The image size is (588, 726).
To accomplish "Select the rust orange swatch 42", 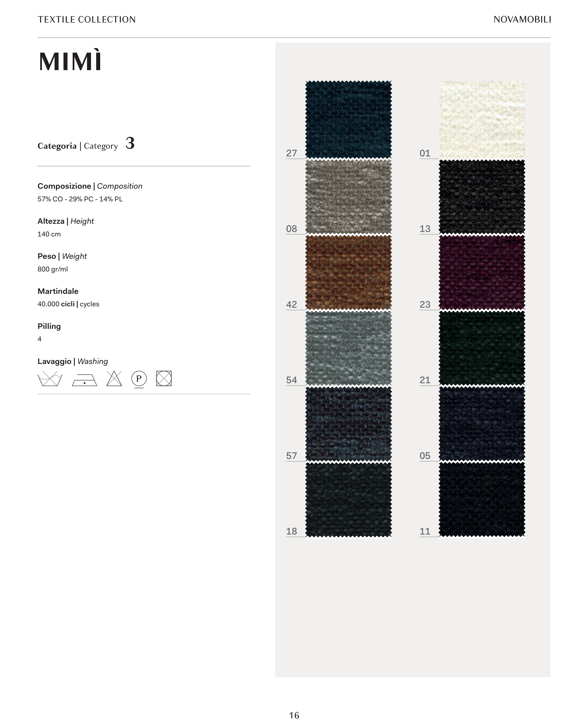I will [x=349, y=272].
